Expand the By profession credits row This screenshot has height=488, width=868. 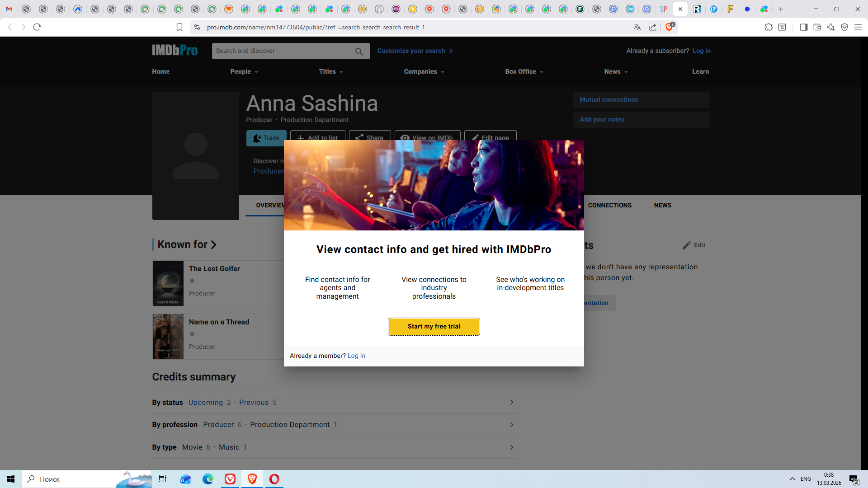pyautogui.click(x=511, y=425)
